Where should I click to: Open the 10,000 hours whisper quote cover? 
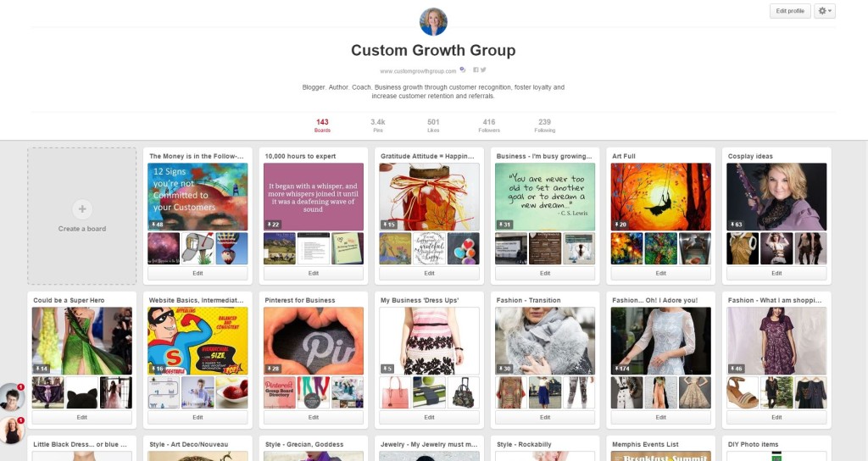[x=314, y=197]
